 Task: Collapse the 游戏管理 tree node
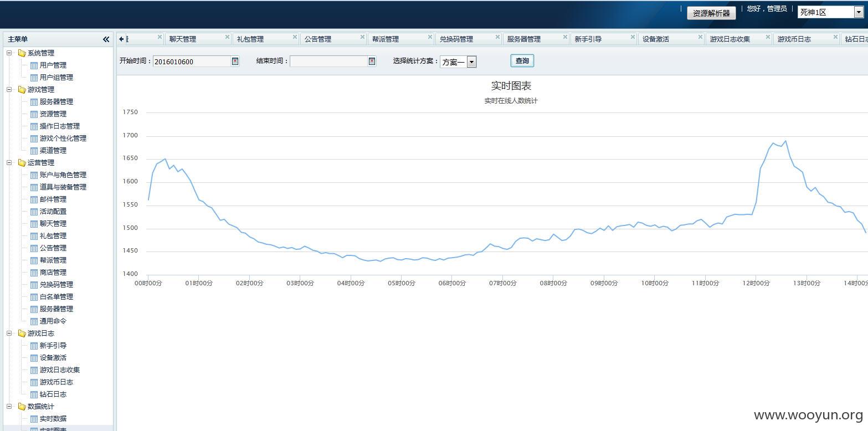(x=9, y=90)
